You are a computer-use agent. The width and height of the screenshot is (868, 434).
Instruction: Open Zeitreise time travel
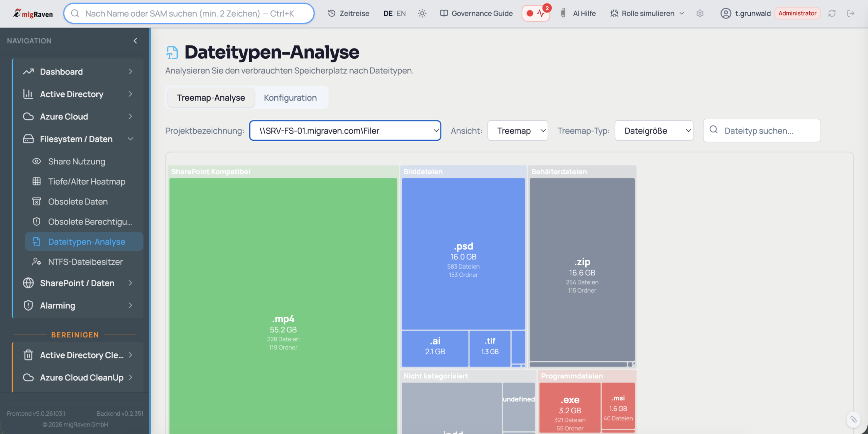[x=349, y=13]
